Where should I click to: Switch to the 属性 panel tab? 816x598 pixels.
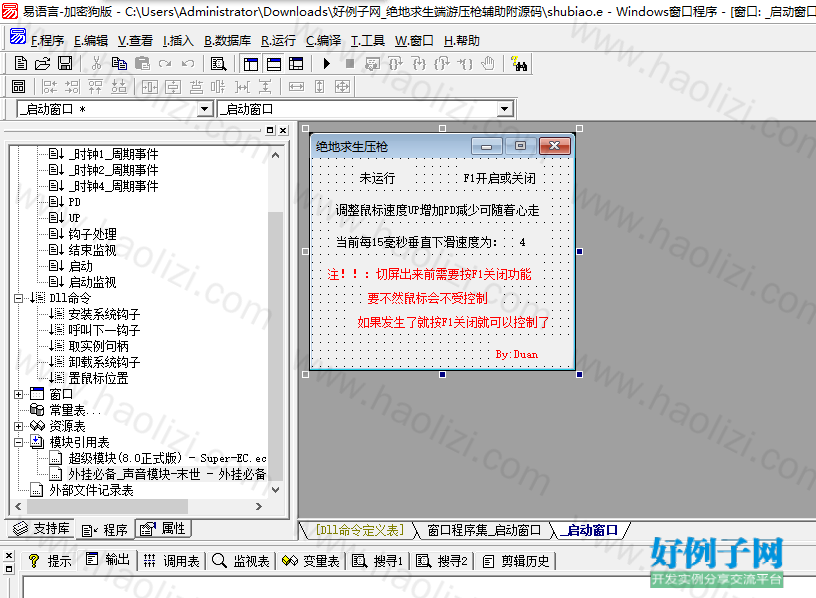point(163,529)
